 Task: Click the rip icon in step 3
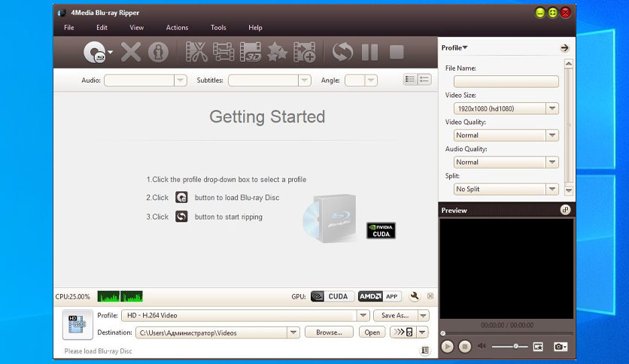click(x=181, y=217)
